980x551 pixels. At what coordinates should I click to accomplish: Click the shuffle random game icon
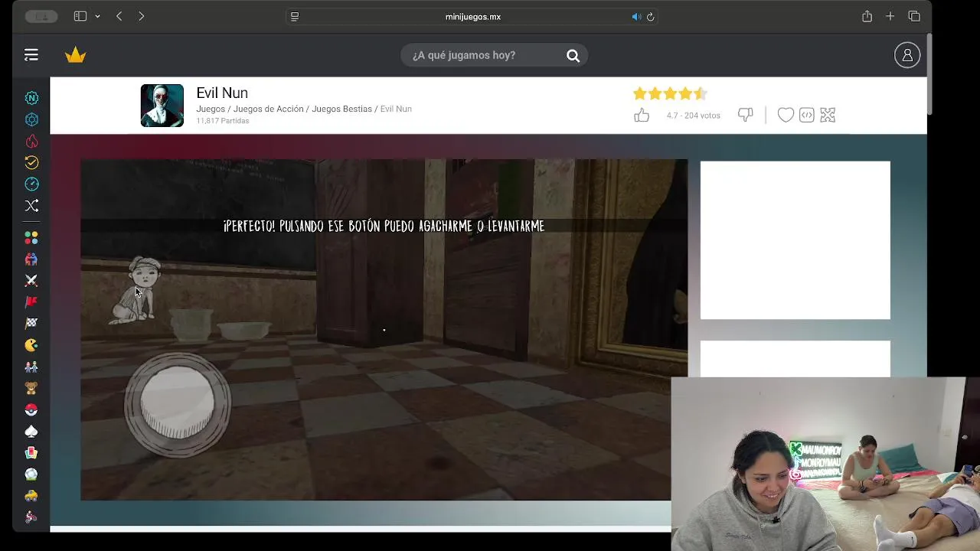[x=31, y=205]
